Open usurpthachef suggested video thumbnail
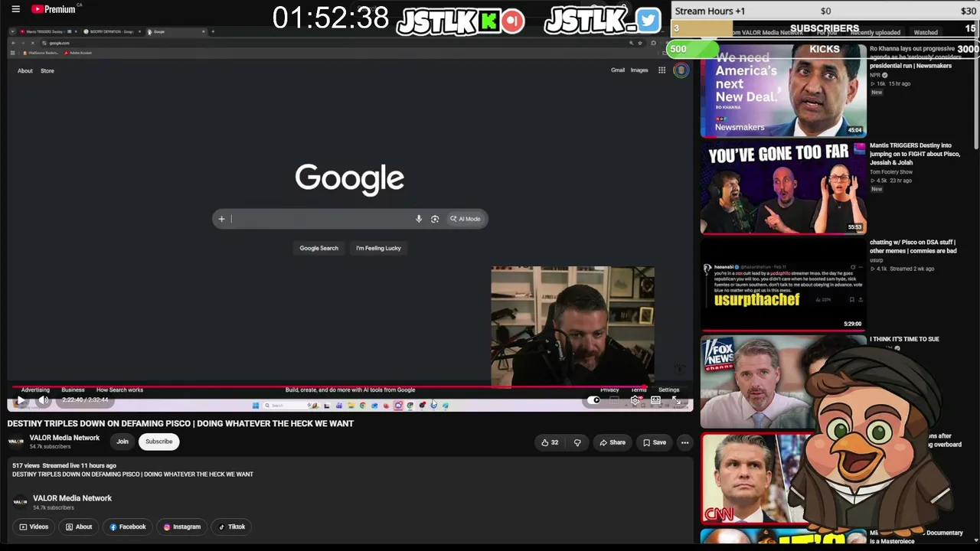The image size is (980, 551). point(783,285)
